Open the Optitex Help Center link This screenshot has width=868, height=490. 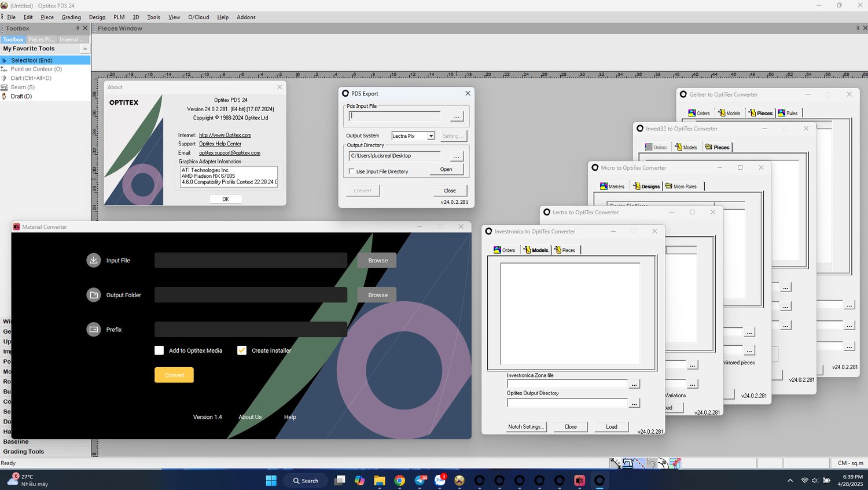pos(220,144)
